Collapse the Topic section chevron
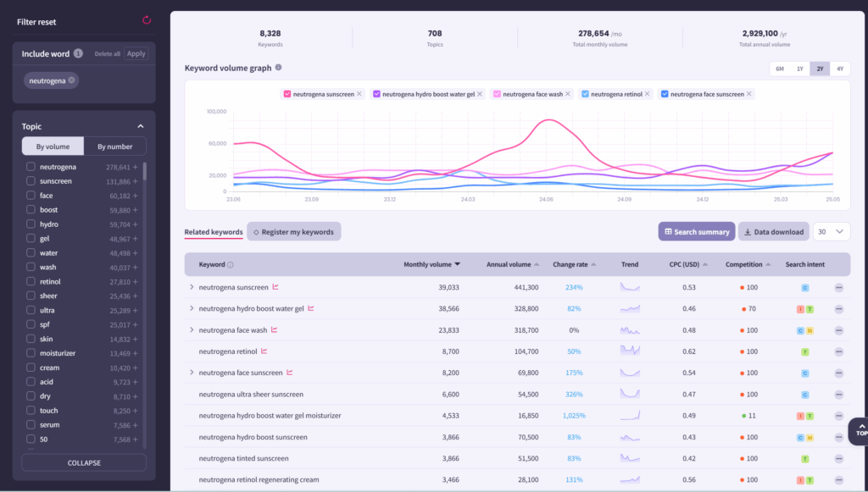This screenshot has width=868, height=492. point(140,127)
